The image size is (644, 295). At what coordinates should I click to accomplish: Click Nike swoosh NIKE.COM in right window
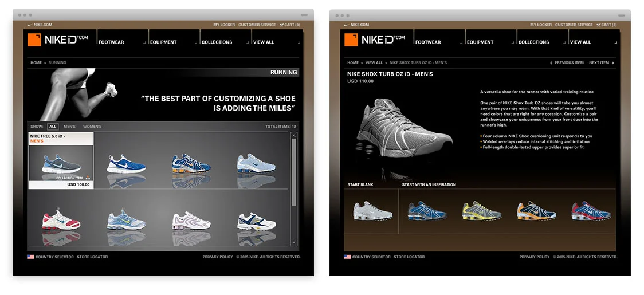click(x=356, y=25)
